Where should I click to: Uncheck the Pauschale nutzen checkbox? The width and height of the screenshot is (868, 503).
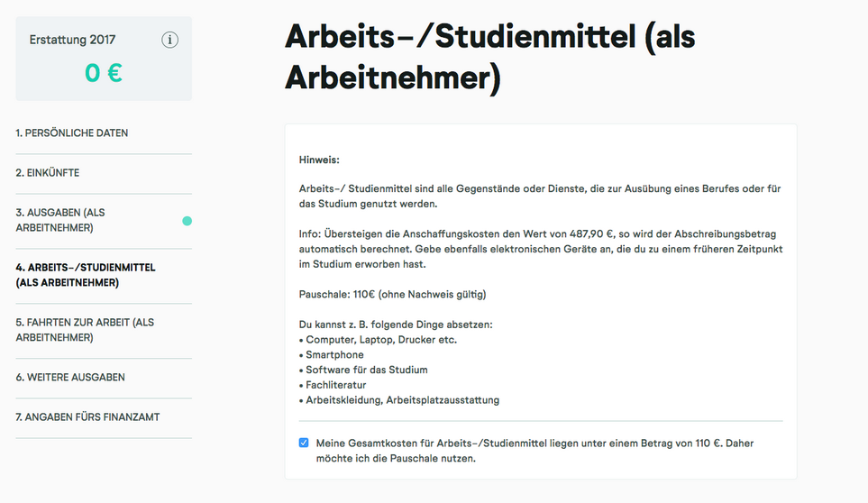tap(304, 443)
